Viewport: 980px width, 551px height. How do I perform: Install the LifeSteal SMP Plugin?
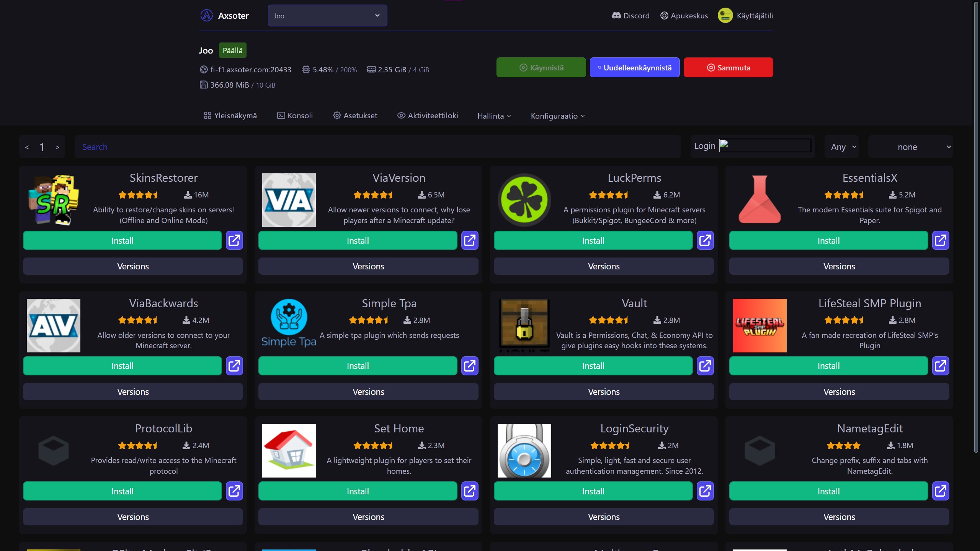pyautogui.click(x=829, y=366)
